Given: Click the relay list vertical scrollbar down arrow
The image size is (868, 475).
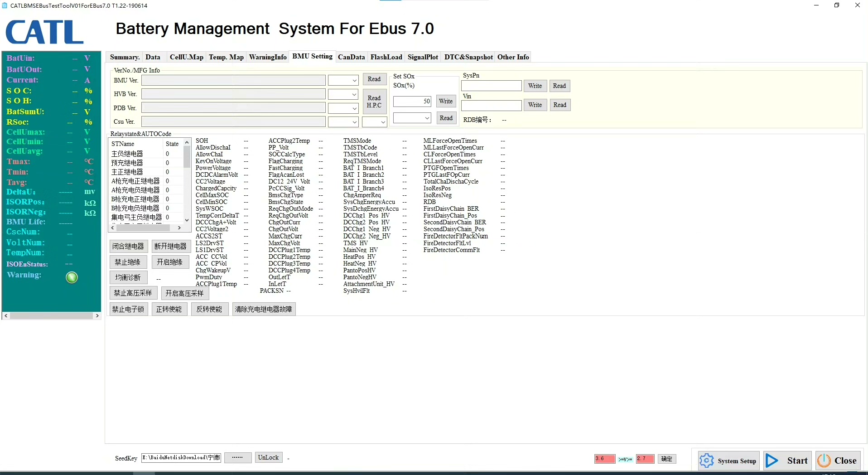Looking at the screenshot, I should point(187,220).
